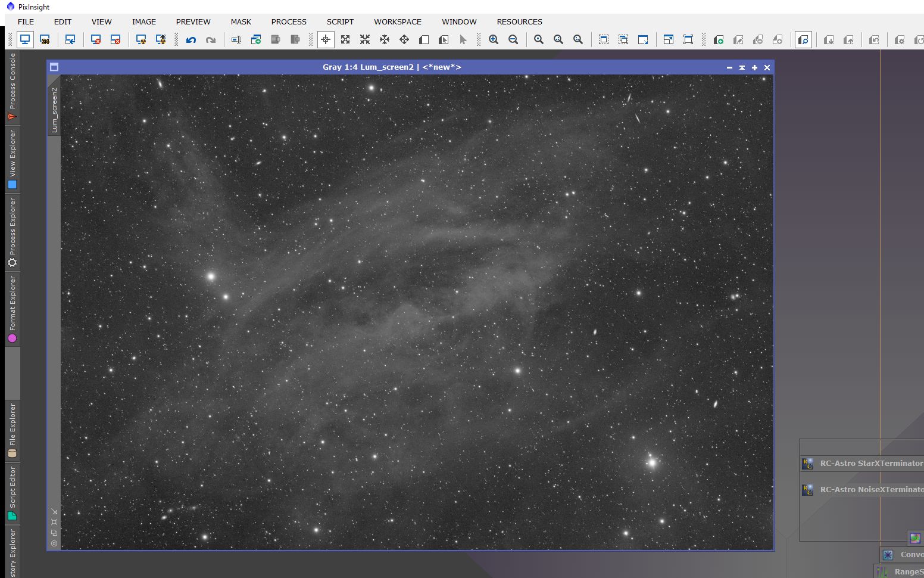Click the first monitor icon with red X
The image size is (924, 578).
tap(96, 40)
